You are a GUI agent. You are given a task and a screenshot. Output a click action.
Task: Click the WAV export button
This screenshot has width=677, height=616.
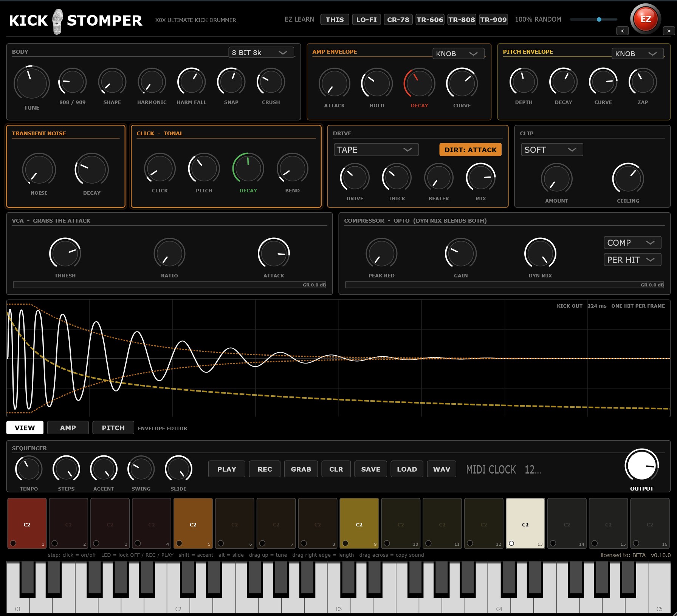coord(442,469)
